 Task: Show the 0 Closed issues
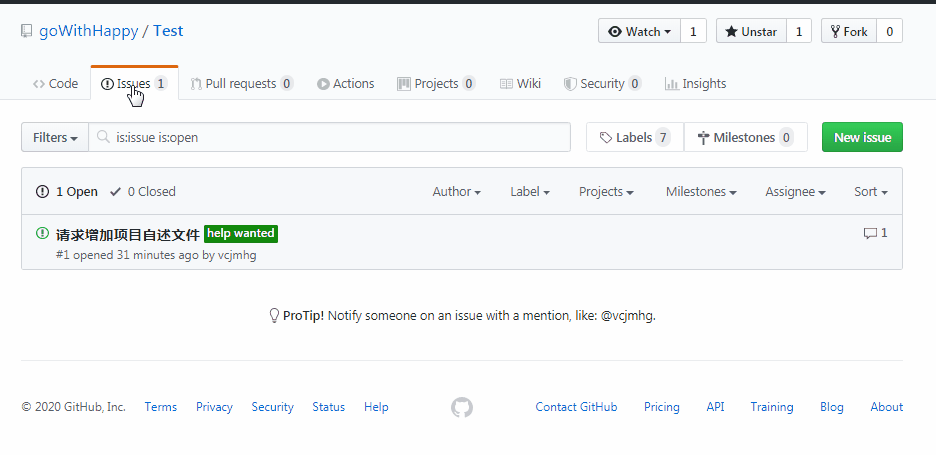coord(143,192)
